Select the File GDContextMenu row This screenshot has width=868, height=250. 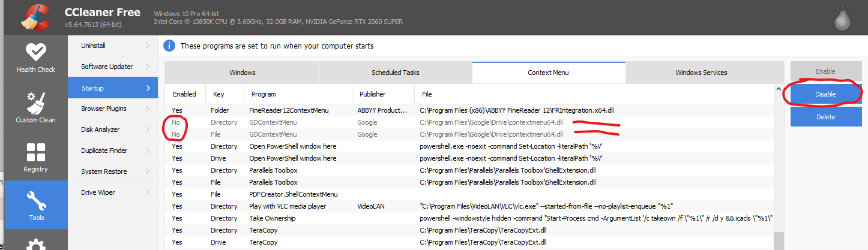click(469, 134)
